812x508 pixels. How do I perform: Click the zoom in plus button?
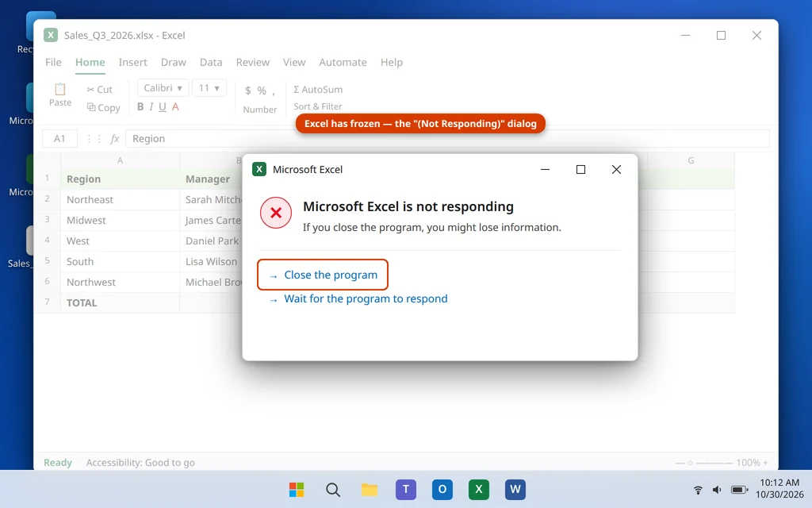click(765, 463)
